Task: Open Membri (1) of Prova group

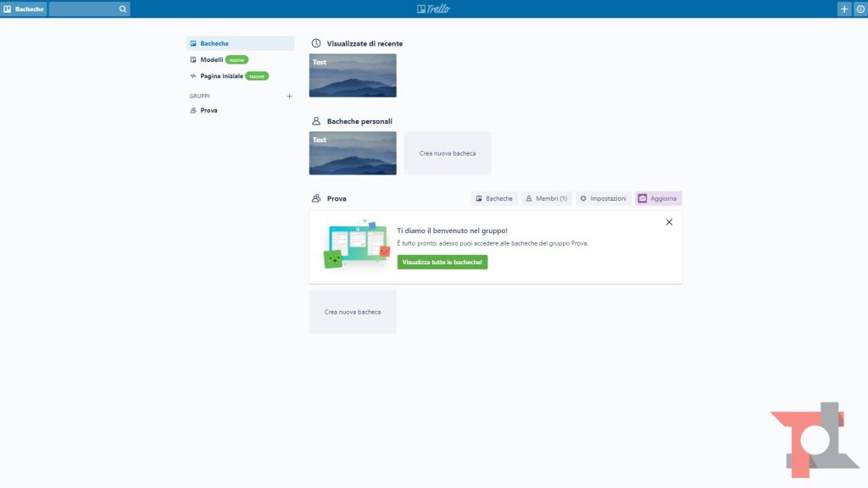Action: (x=546, y=198)
